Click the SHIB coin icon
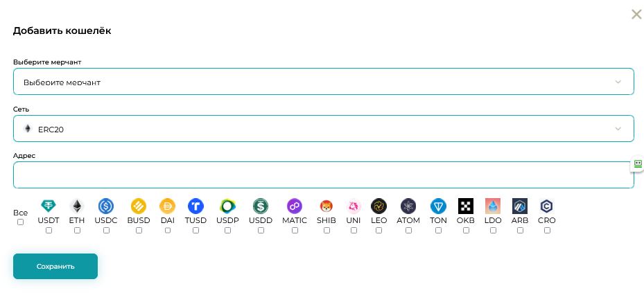644x293 pixels. click(x=327, y=206)
